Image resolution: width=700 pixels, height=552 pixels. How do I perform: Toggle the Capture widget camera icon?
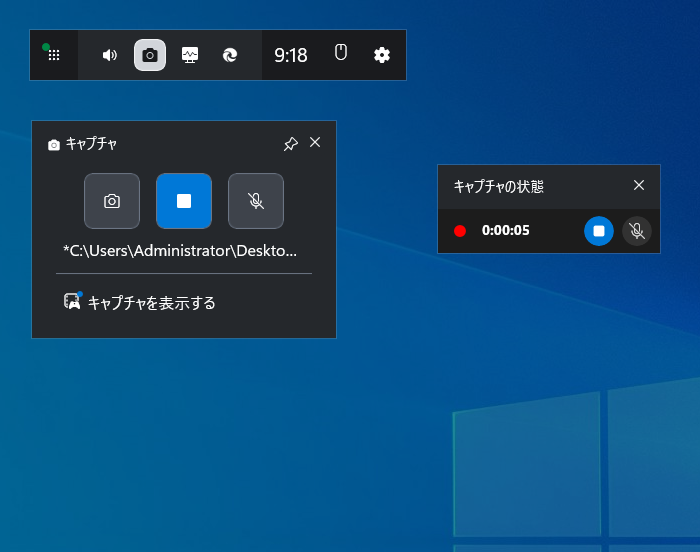(150, 55)
